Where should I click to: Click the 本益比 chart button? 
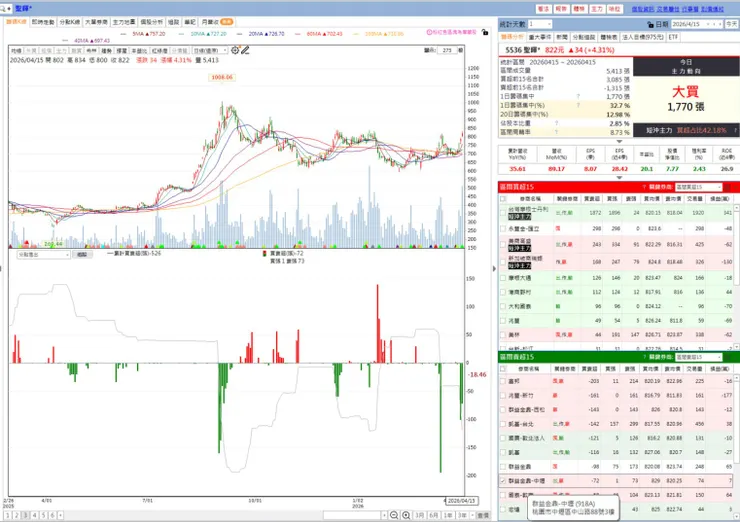(139, 51)
